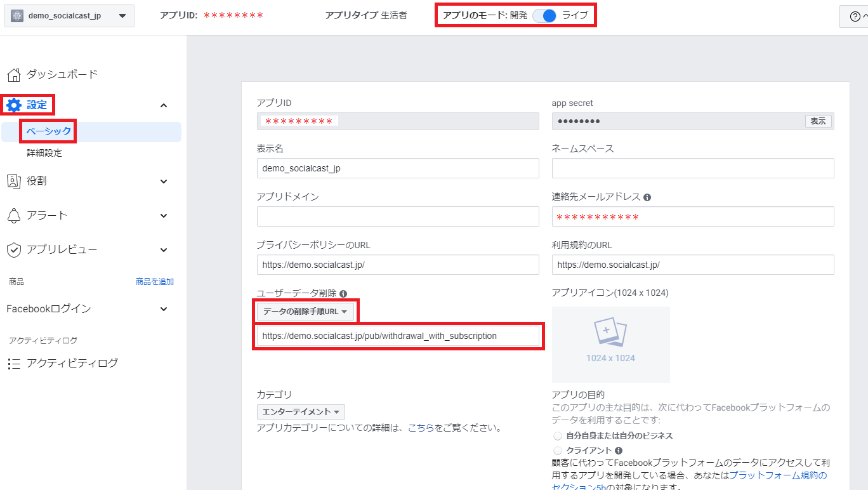Click the 連絡先メールアドレス input field
This screenshot has height=490, width=868.
[x=693, y=216]
